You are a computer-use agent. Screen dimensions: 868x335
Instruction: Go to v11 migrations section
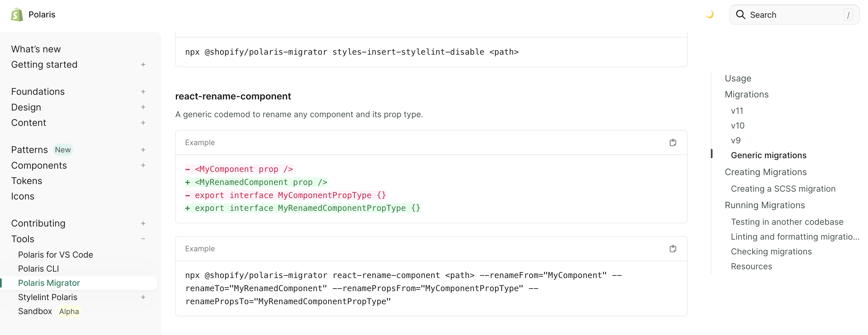737,111
